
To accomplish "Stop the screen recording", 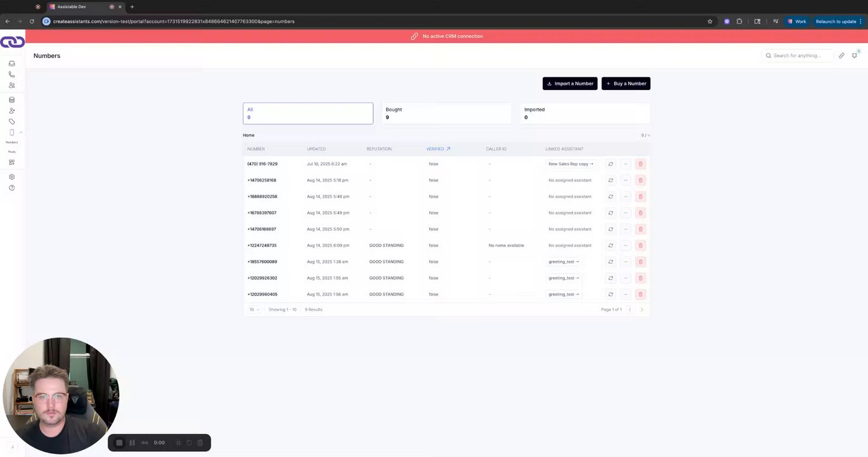I will (x=119, y=443).
